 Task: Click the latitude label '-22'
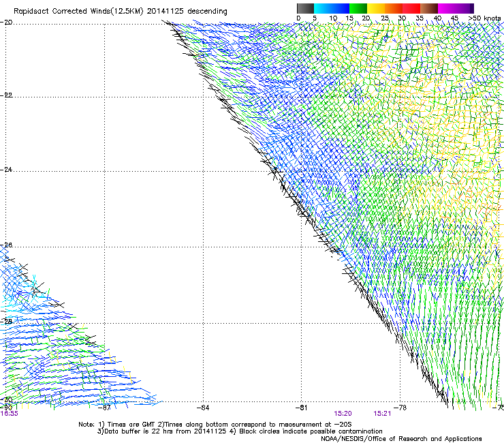pos(6,95)
